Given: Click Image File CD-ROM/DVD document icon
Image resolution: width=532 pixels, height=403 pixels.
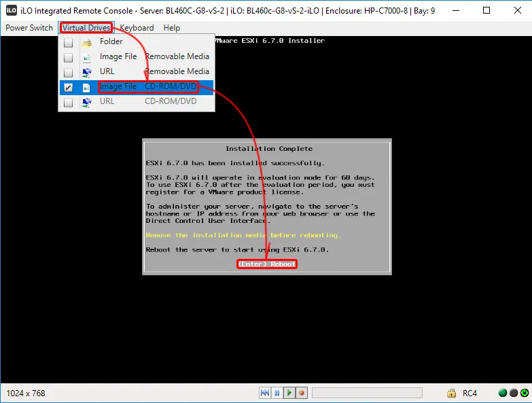Looking at the screenshot, I should pos(86,88).
